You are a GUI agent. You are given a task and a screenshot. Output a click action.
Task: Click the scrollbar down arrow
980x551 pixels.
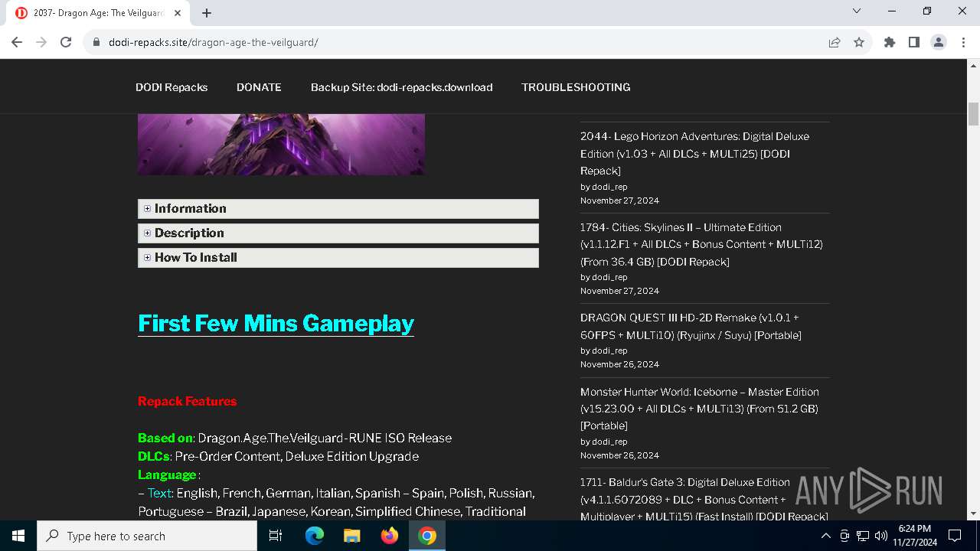pos(973,514)
